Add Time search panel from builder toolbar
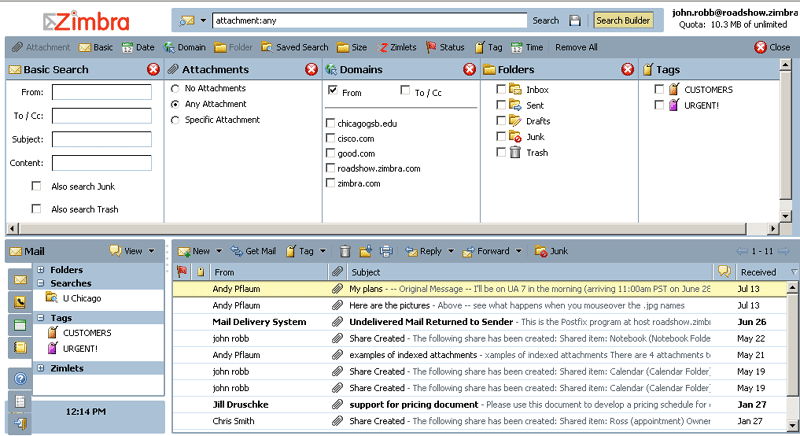The width and height of the screenshot is (800, 436). pyautogui.click(x=527, y=47)
